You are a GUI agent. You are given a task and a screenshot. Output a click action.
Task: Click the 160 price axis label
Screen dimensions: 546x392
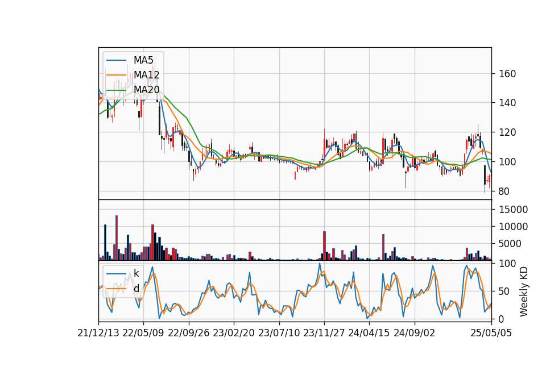(x=507, y=74)
